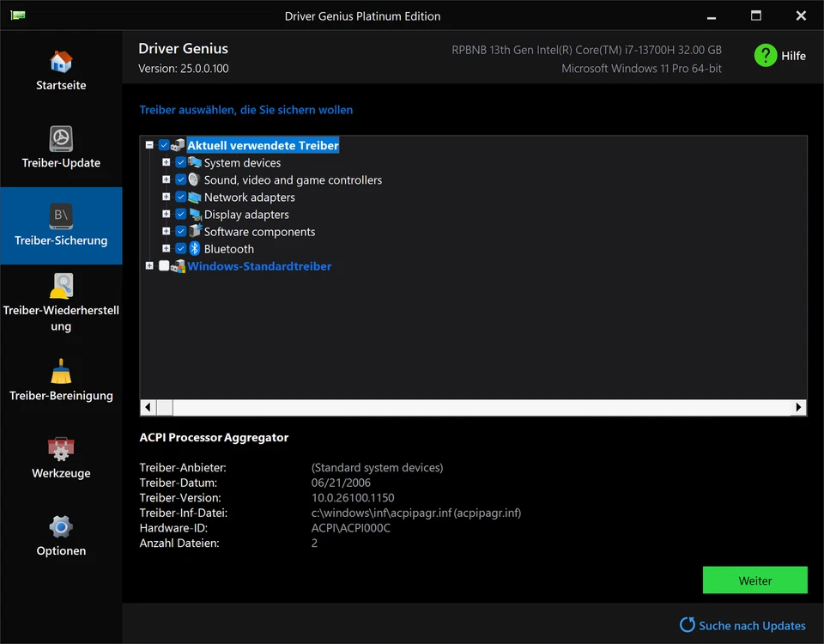The image size is (824, 644).
Task: Uncheck the Bluetooth driver category
Action: (180, 248)
